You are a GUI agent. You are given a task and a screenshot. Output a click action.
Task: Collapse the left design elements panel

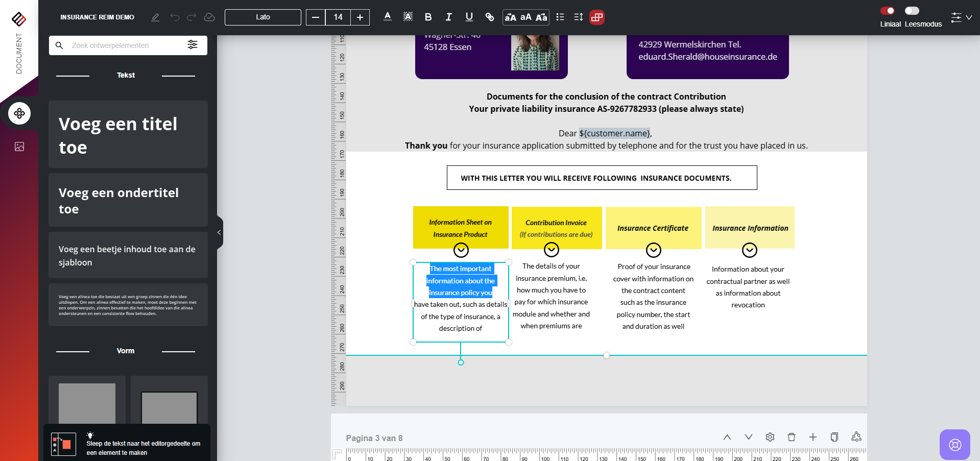pos(219,233)
